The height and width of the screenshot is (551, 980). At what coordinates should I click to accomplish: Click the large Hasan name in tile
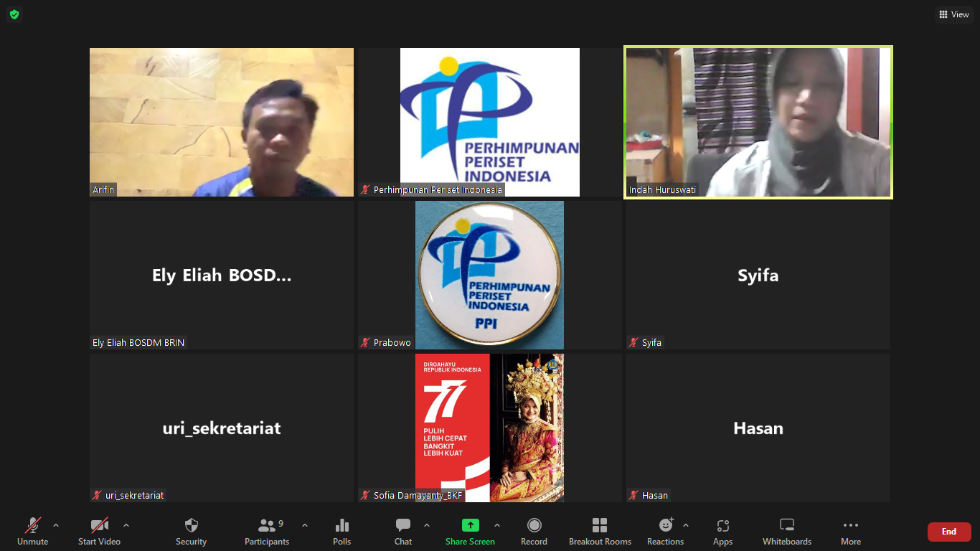click(x=758, y=428)
